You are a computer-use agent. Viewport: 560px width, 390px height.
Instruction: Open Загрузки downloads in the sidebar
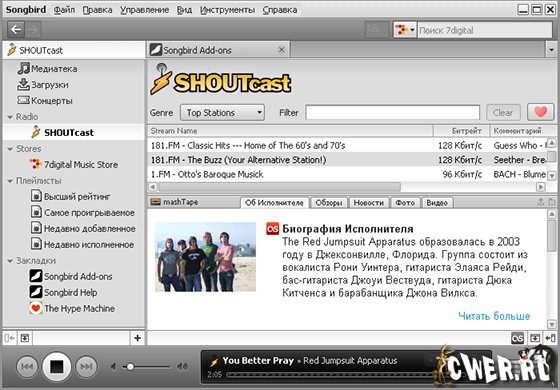43,85
